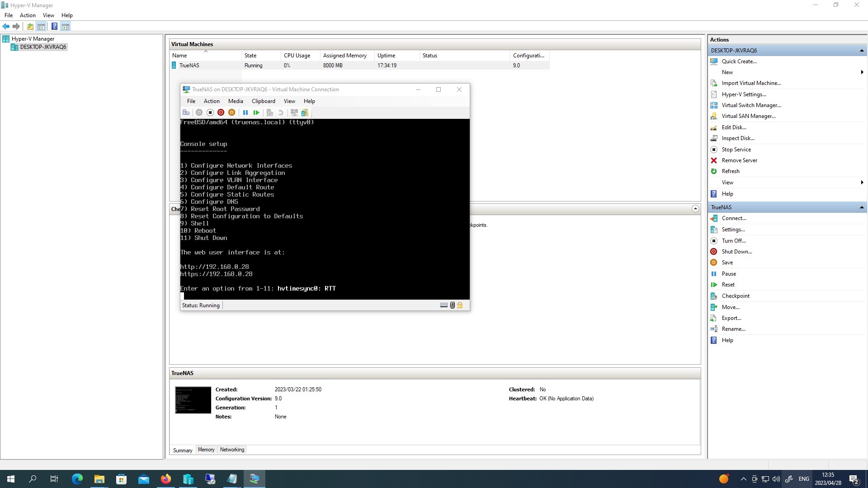Toggle the Show/Hide Action Pane toolbar icon

pyautogui.click(x=66, y=26)
